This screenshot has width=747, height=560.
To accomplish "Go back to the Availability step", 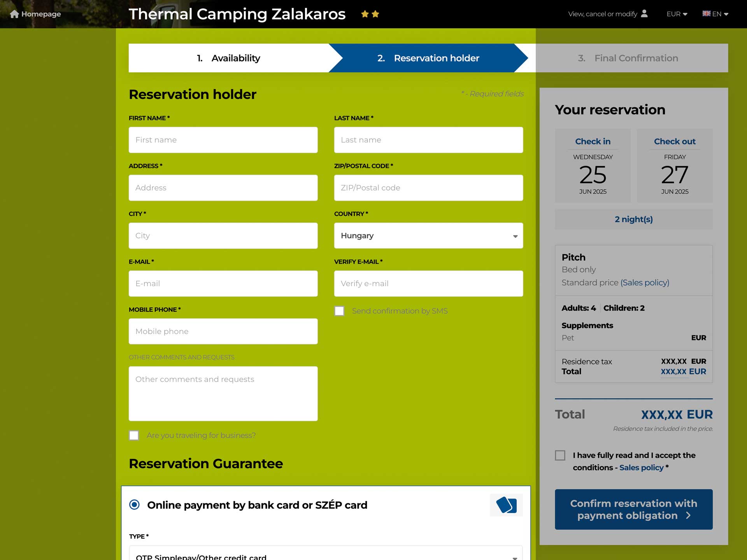I will point(229,58).
